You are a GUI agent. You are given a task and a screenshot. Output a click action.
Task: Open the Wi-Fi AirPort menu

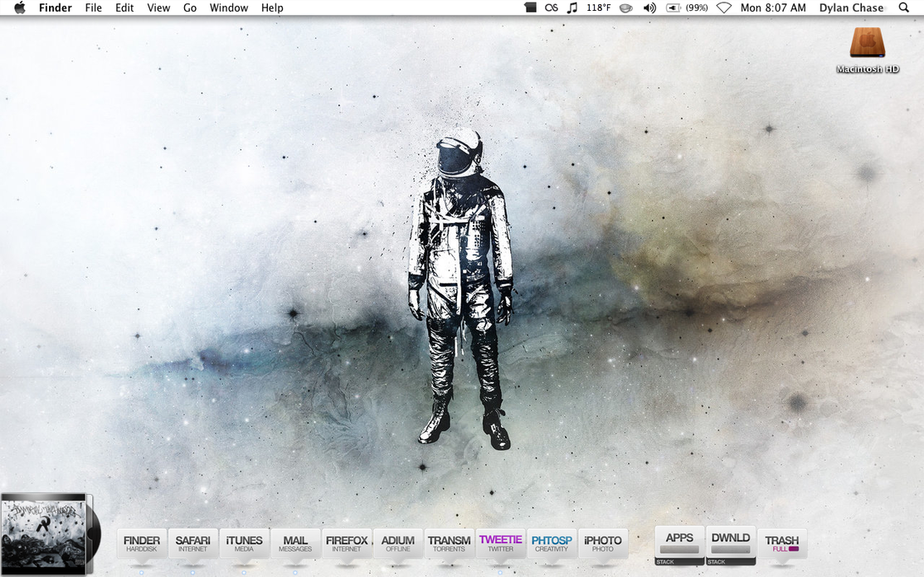point(723,7)
